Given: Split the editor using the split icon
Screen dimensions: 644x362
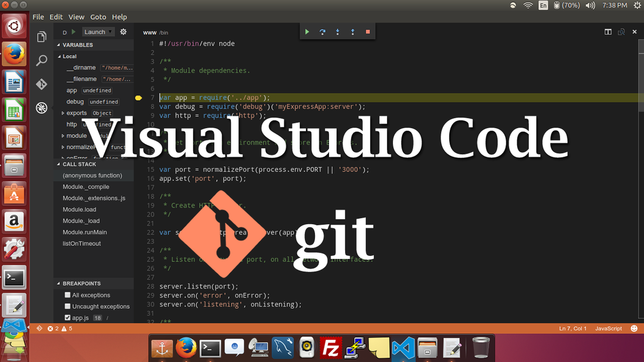Looking at the screenshot, I should pyautogui.click(x=608, y=32).
